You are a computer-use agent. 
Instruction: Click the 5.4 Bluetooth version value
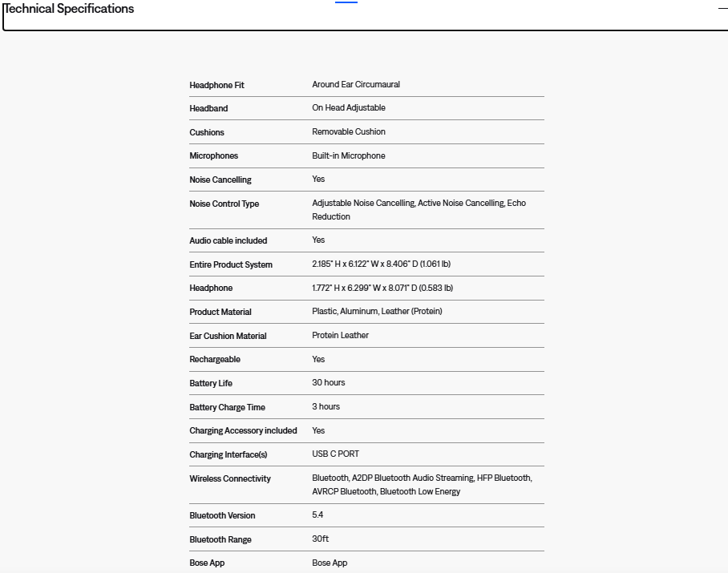point(317,514)
